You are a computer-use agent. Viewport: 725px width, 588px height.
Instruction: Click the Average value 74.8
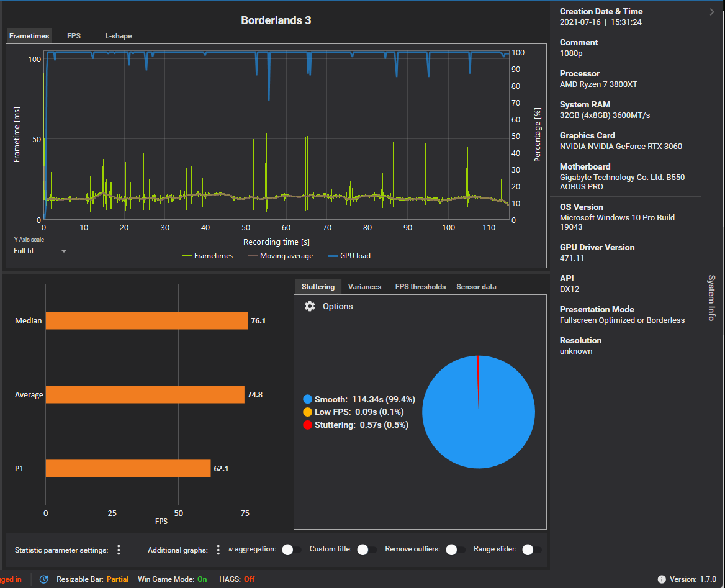254,395
